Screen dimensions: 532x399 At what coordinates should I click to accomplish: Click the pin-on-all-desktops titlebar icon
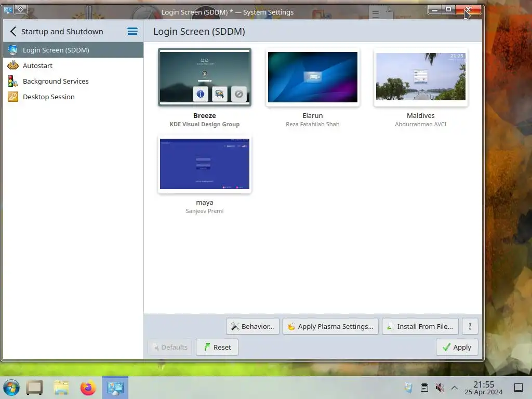[x=20, y=9]
